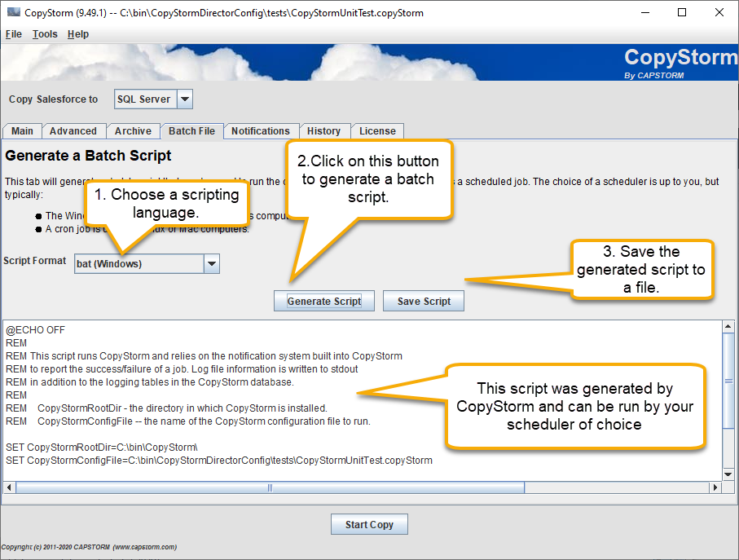This screenshot has width=739, height=560.
Task: Click the 'Script Format' label
Action: click(35, 261)
